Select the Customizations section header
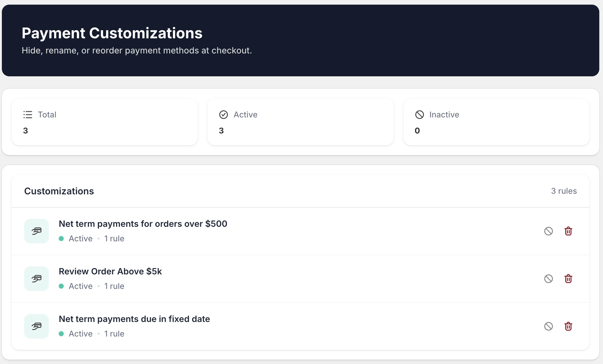 pos(59,191)
